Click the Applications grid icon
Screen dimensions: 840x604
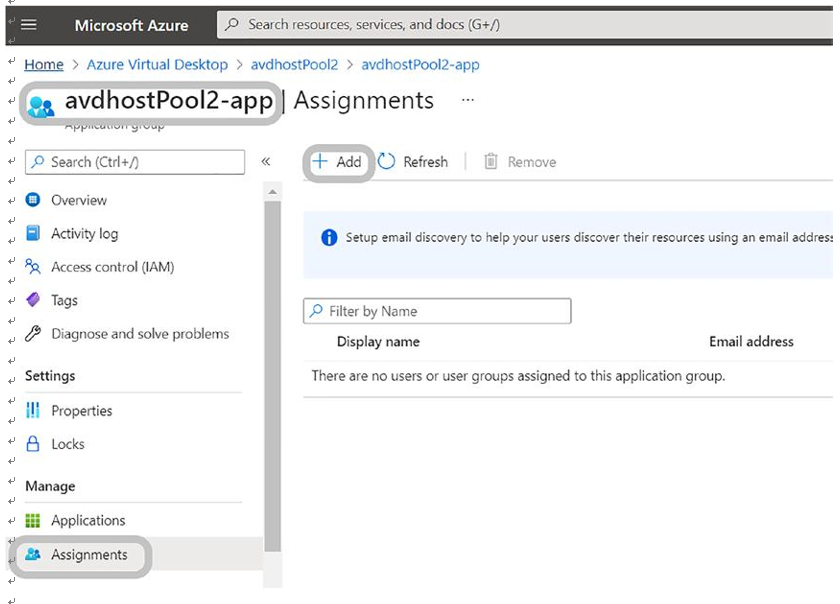[33, 520]
